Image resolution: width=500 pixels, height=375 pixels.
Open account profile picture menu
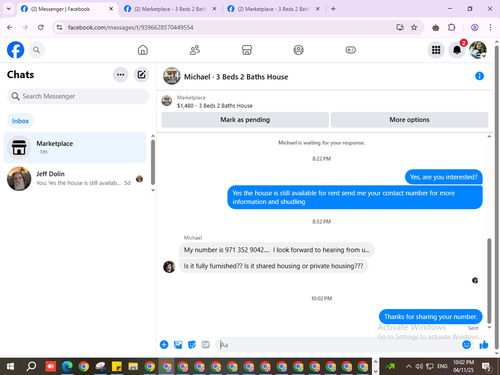478,50
